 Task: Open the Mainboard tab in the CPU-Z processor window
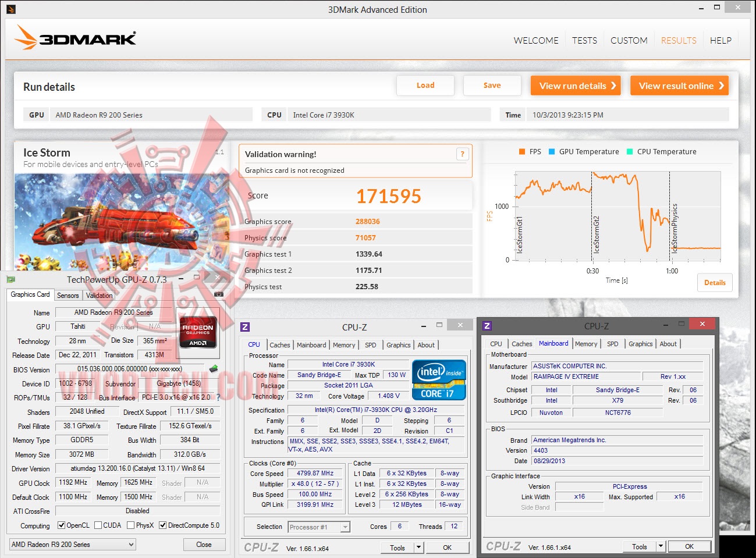pyautogui.click(x=311, y=345)
